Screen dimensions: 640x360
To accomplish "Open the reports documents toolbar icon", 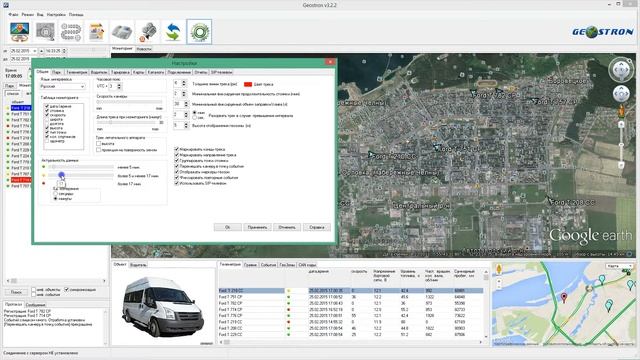I will (x=97, y=31).
